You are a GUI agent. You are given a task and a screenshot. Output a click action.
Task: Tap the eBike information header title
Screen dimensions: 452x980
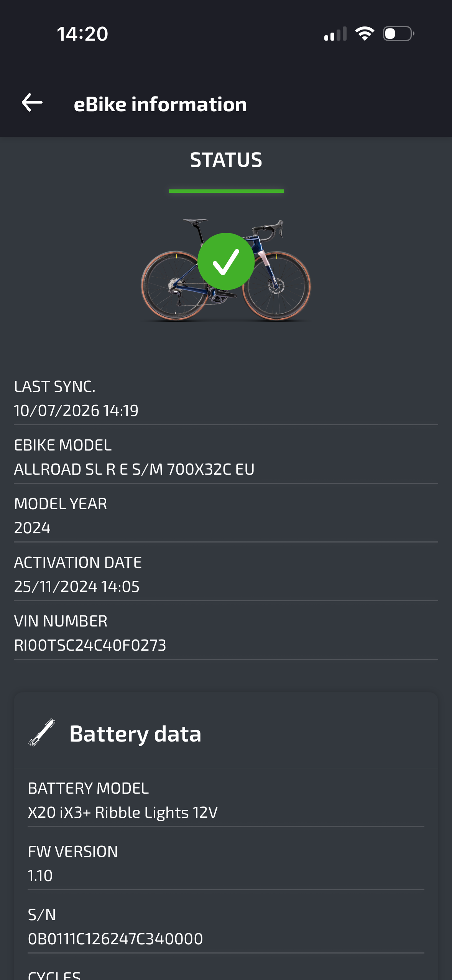[160, 104]
